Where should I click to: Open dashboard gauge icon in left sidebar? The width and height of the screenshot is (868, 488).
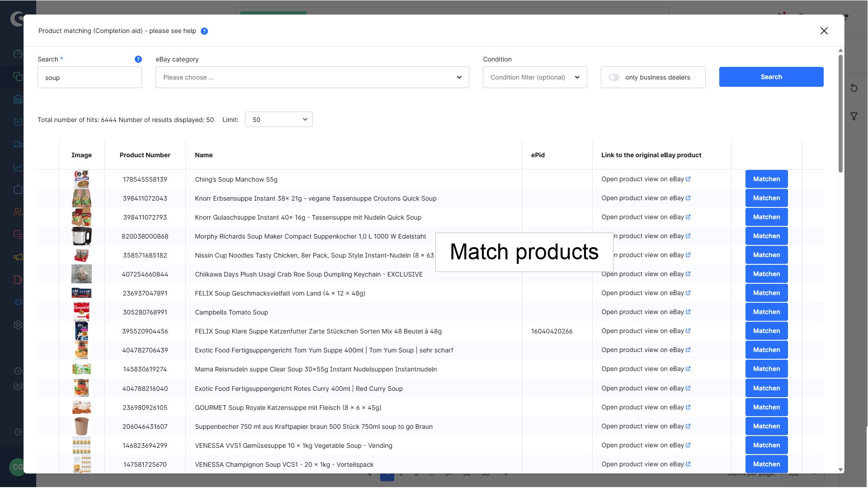[18, 54]
